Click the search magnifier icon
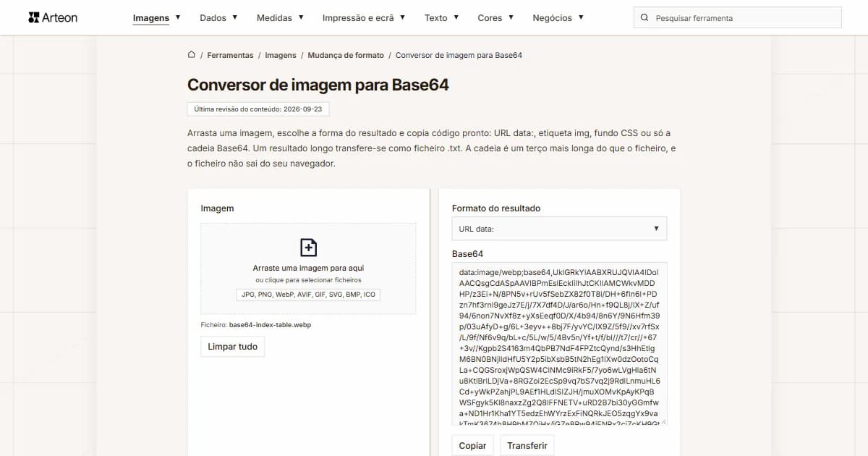This screenshot has height=456, width=868. pos(644,18)
